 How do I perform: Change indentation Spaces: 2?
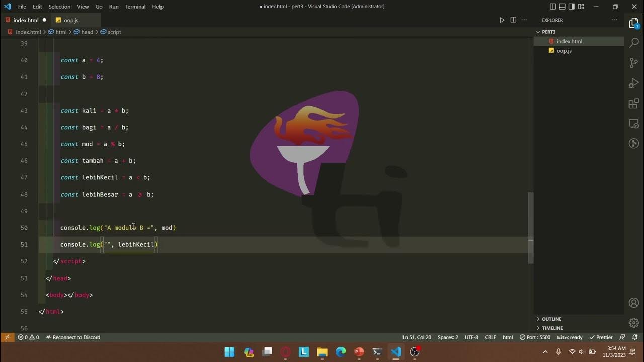448,337
